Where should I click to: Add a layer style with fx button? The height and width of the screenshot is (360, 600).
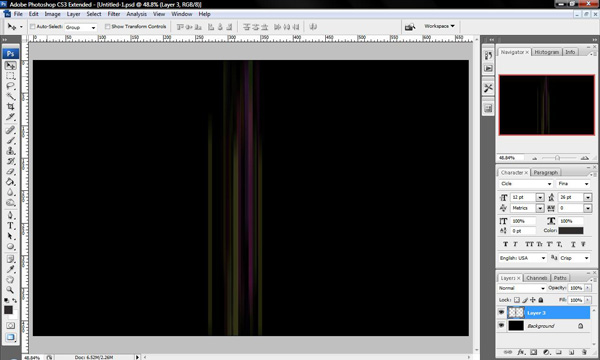pyautogui.click(x=521, y=352)
